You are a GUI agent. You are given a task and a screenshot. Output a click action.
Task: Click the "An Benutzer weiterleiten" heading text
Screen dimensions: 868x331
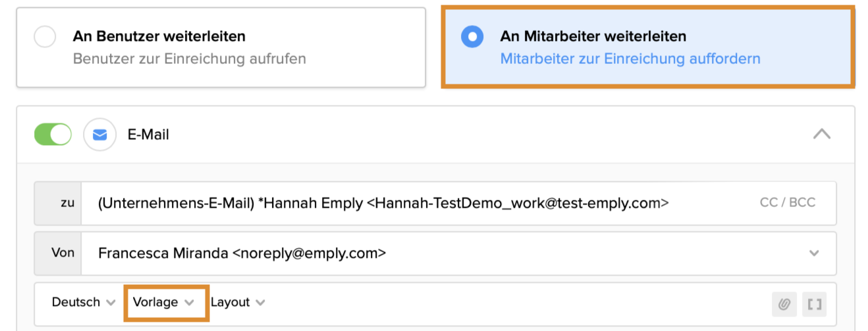coord(159,36)
